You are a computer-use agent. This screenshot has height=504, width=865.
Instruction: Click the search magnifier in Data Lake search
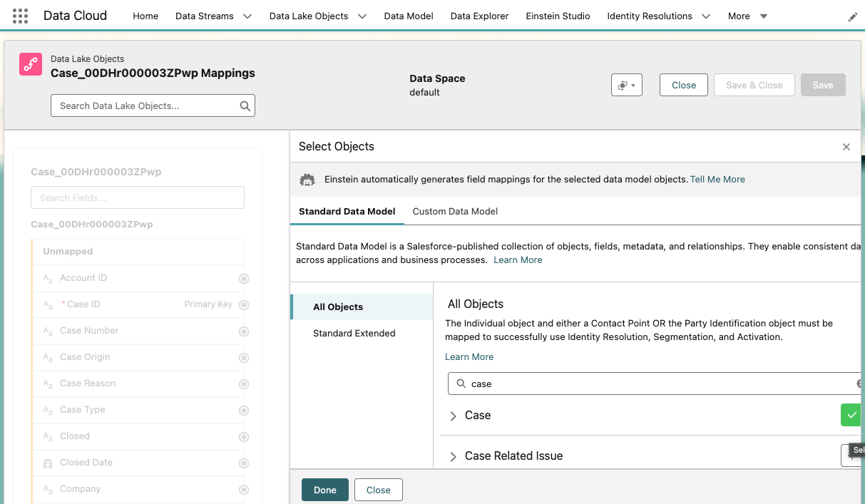[x=245, y=106]
